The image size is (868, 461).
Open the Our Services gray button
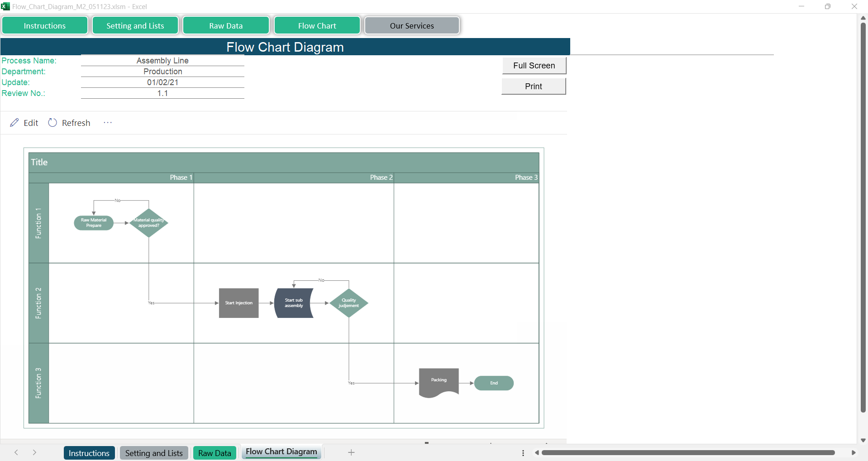(x=412, y=26)
